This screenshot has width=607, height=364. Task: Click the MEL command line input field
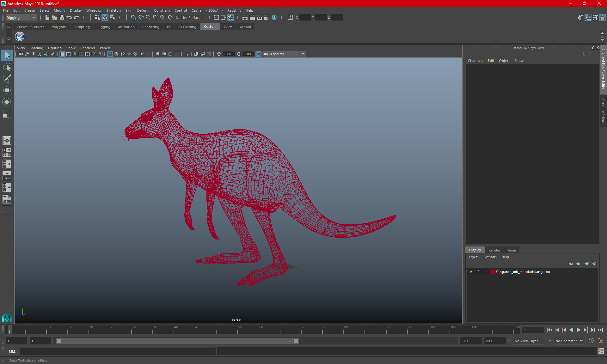tap(117, 351)
